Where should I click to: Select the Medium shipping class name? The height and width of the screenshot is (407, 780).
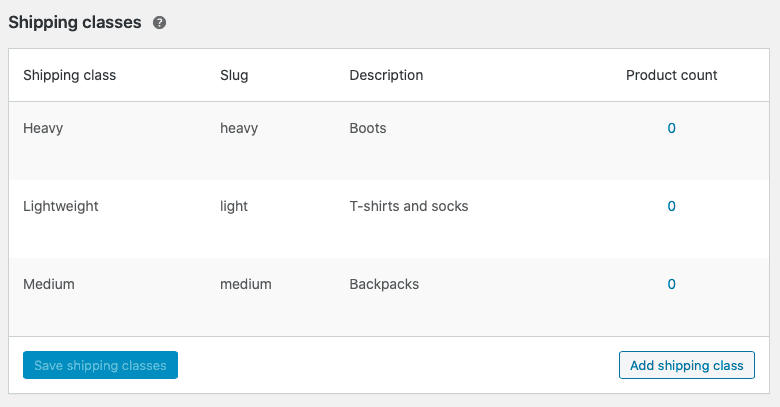click(x=49, y=284)
